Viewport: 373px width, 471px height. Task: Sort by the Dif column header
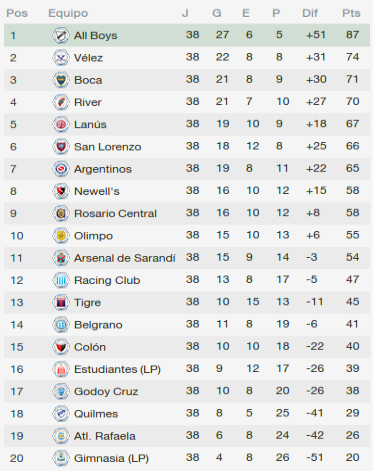[310, 13]
